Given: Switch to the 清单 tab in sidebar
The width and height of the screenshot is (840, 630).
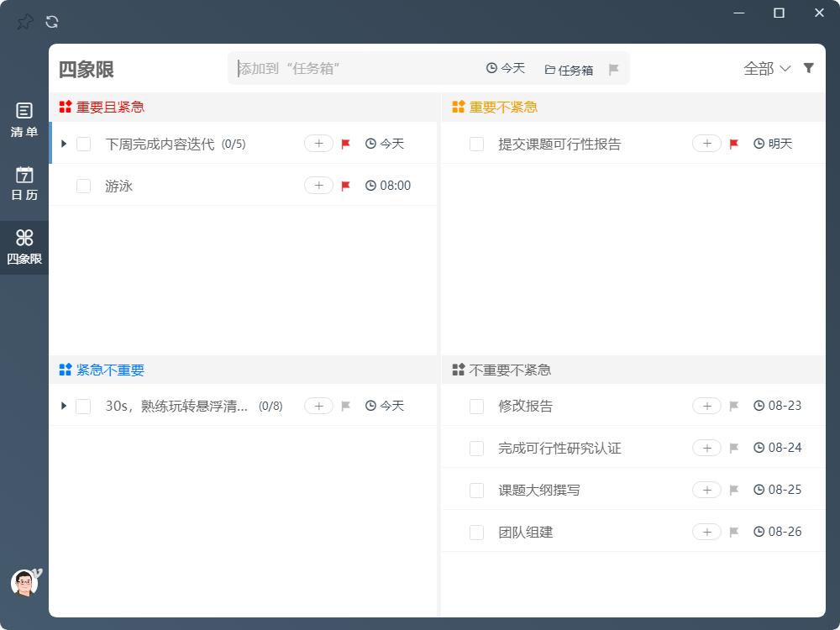Looking at the screenshot, I should click(x=24, y=118).
